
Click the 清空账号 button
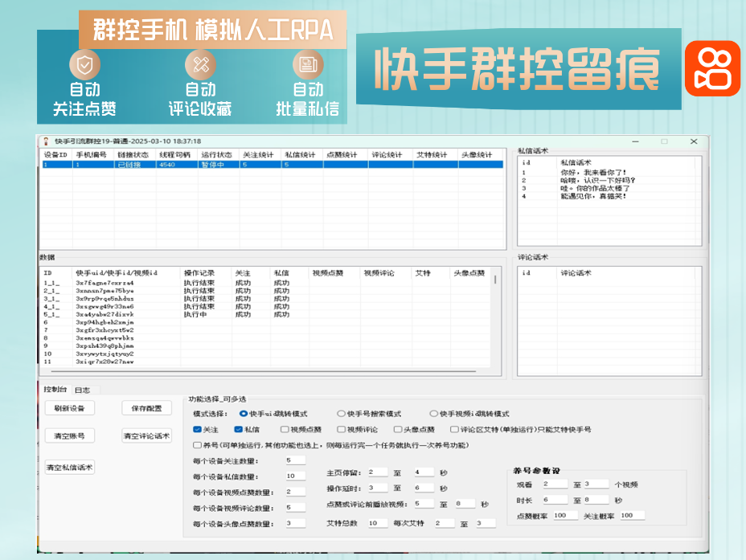coord(69,435)
